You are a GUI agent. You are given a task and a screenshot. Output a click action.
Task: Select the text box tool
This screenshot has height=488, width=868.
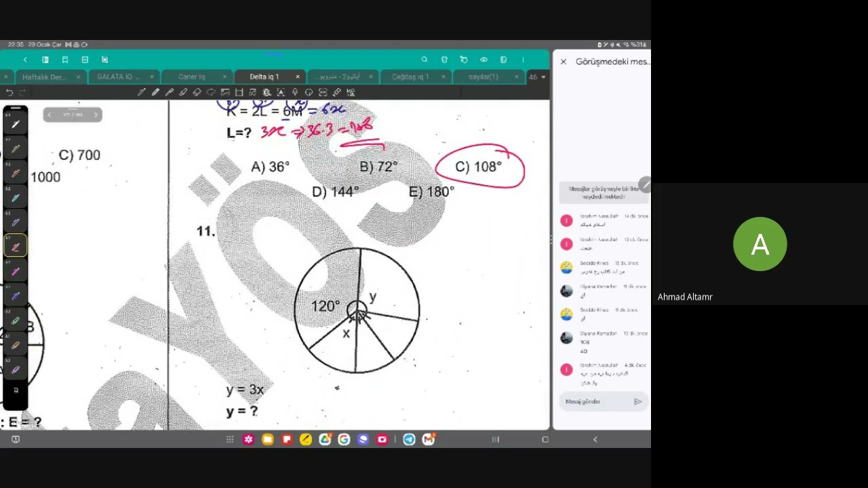click(281, 92)
